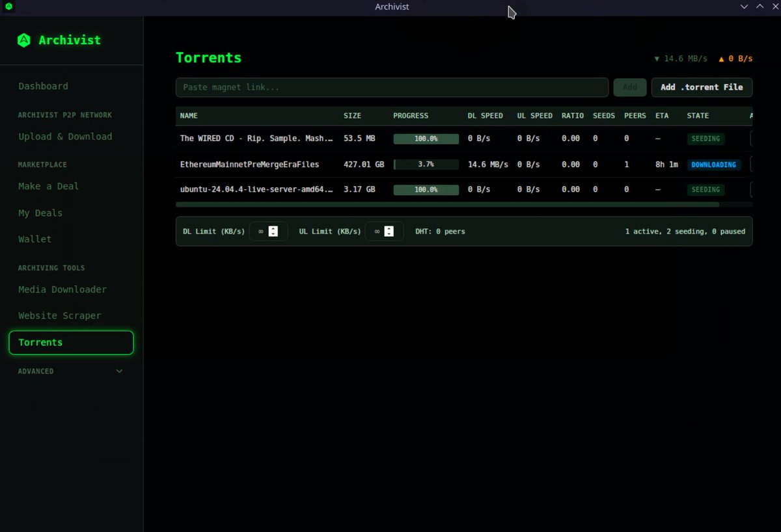The width and height of the screenshot is (781, 532).
Task: Sort by RATIO column header
Action: (573, 116)
